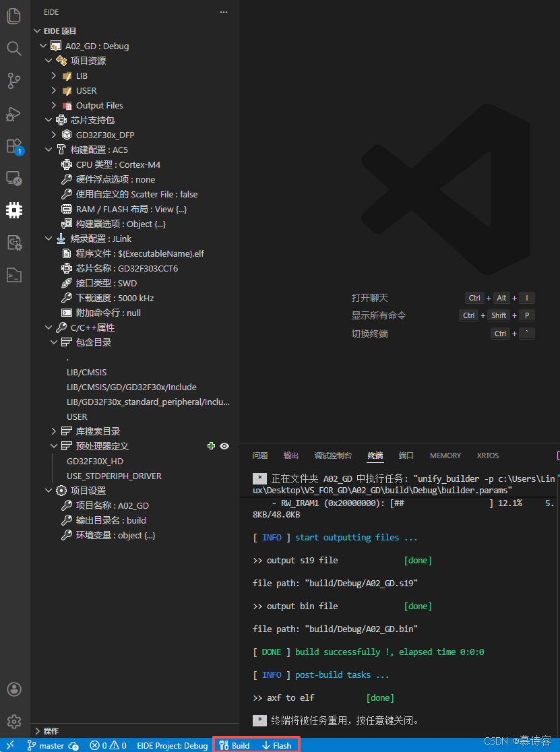
Task: Click the green plus to add preprocessor define
Action: pos(211,446)
